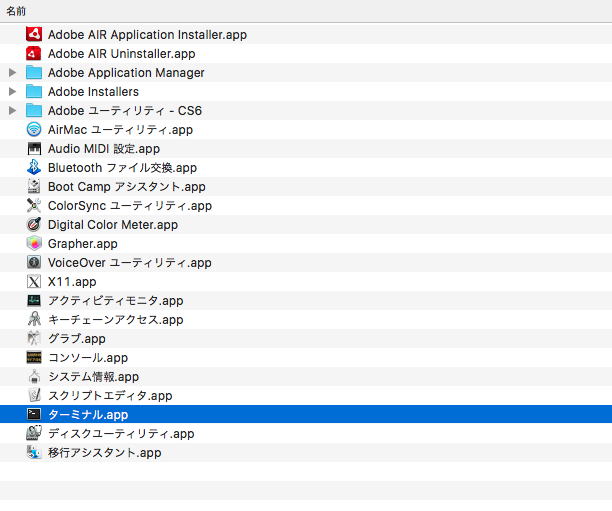Screen dimensions: 612x511
Task: Click the X11 app icon
Action: 34,281
